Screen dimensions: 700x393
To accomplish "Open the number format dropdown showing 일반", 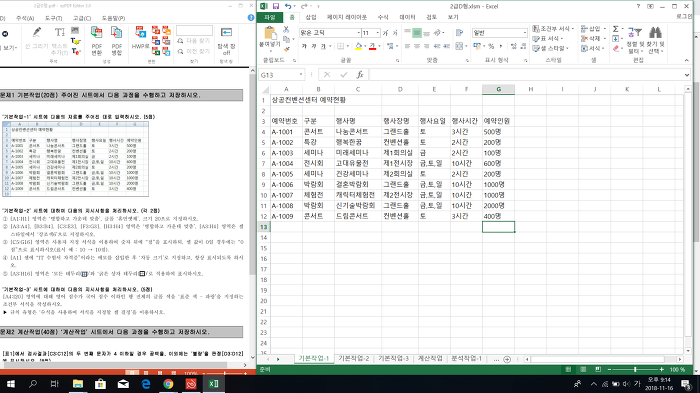I will click(525, 33).
